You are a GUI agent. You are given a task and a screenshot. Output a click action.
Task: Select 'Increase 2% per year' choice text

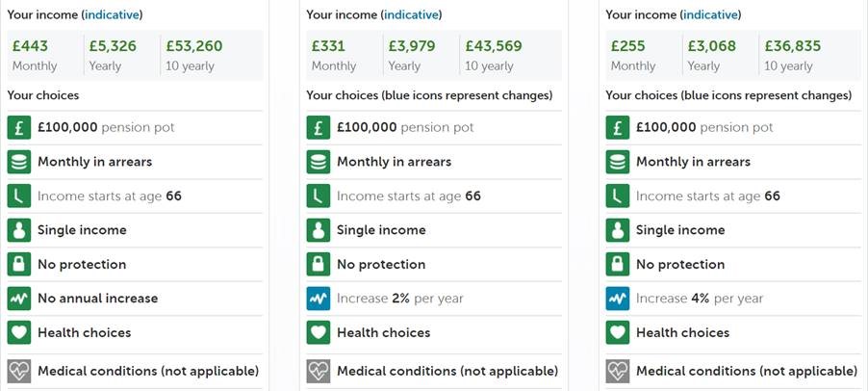click(399, 299)
